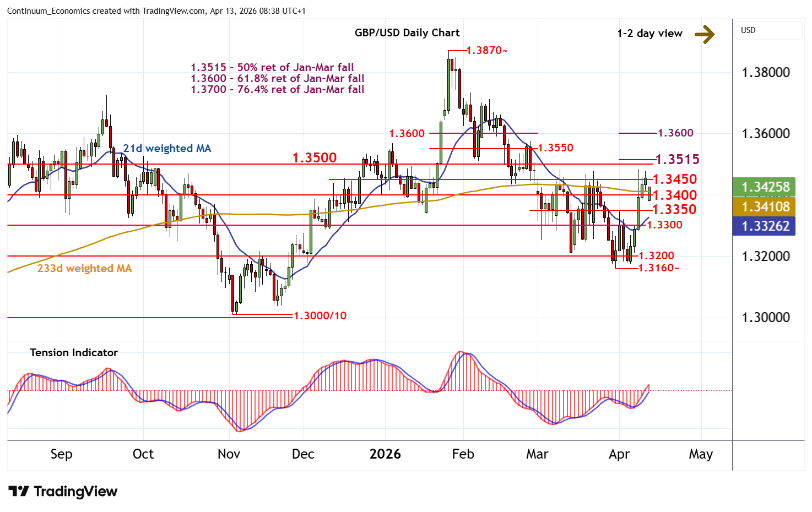The height and width of the screenshot is (512, 812).
Task: Click the Tension Indicator label
Action: [x=73, y=353]
